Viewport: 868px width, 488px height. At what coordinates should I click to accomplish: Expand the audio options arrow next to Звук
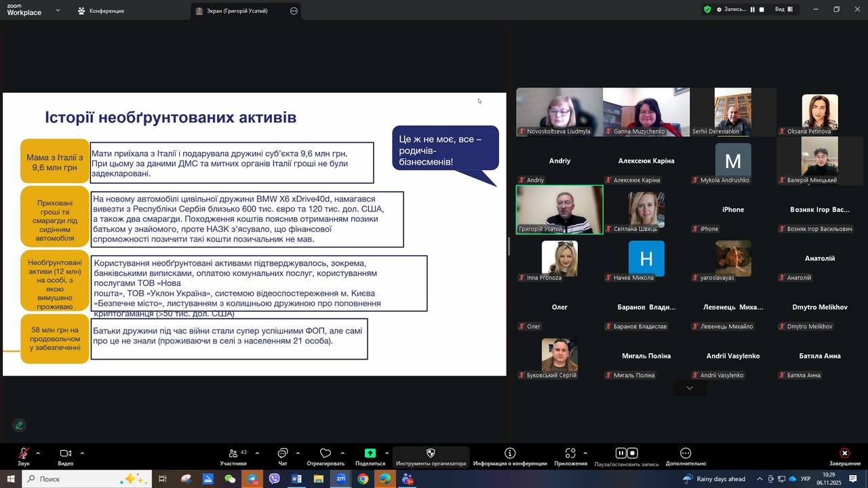point(38,453)
